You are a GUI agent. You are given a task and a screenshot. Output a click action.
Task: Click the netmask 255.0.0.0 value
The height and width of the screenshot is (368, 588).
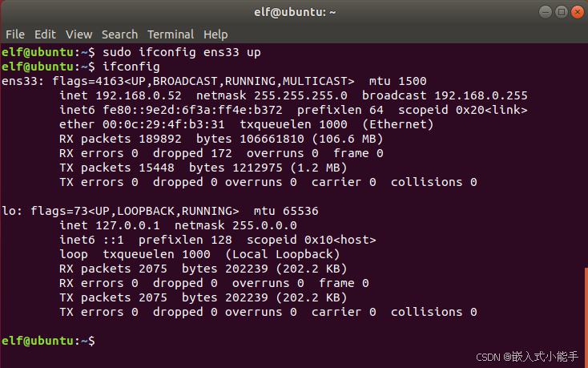point(264,225)
